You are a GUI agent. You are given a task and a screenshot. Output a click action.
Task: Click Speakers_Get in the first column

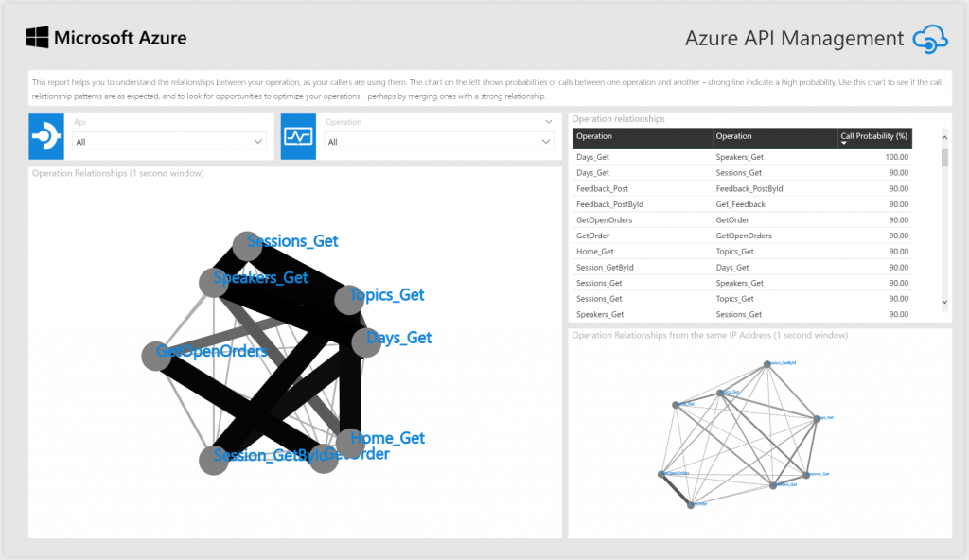(599, 315)
